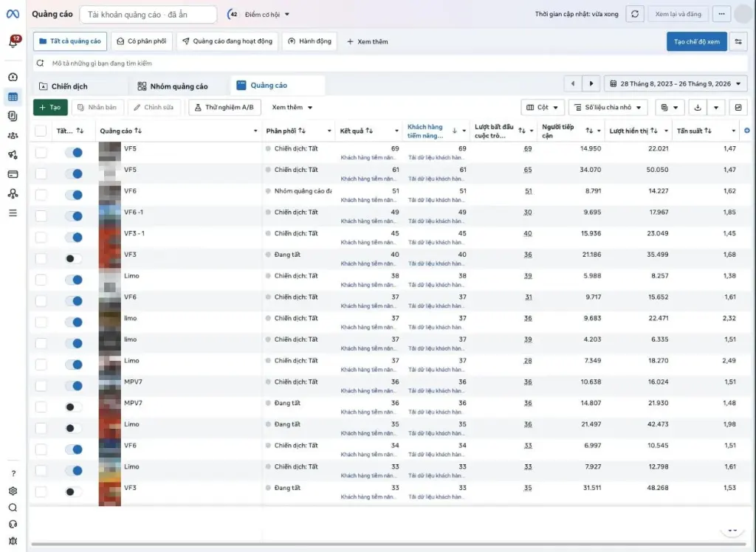Open the three-dot more options menu
This screenshot has width=756, height=552.
pyautogui.click(x=721, y=14)
